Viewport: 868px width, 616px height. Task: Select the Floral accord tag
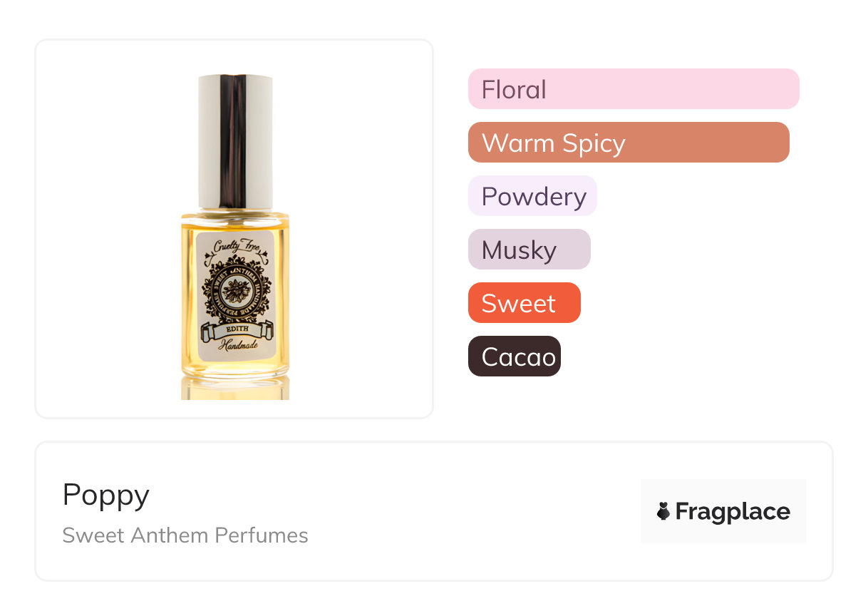tap(633, 89)
